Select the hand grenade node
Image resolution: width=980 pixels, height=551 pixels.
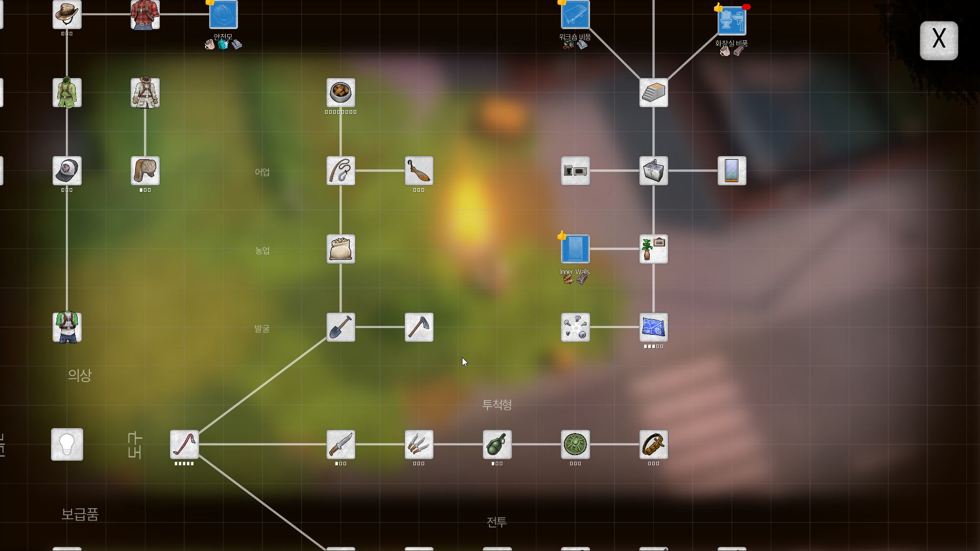point(497,444)
